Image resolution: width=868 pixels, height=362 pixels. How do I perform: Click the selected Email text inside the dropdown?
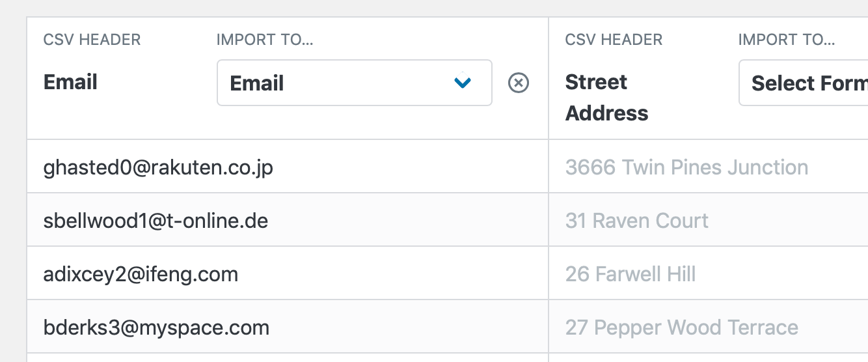(257, 83)
